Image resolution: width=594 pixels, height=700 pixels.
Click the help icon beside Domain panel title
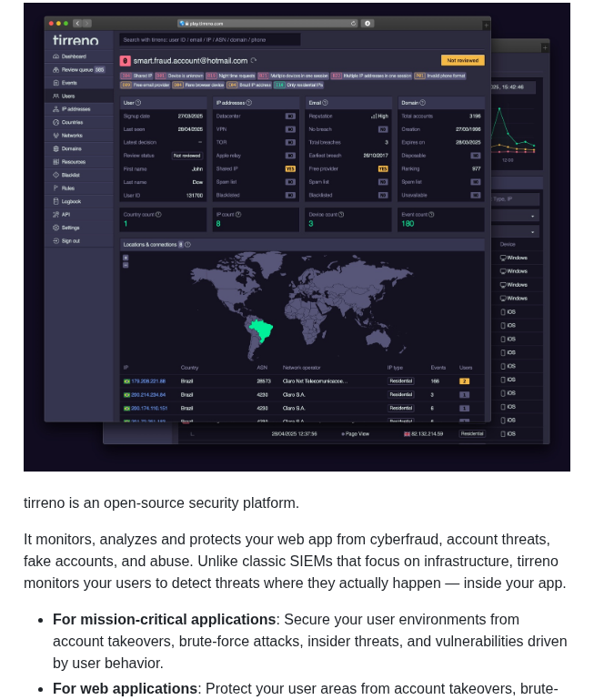pos(423,103)
